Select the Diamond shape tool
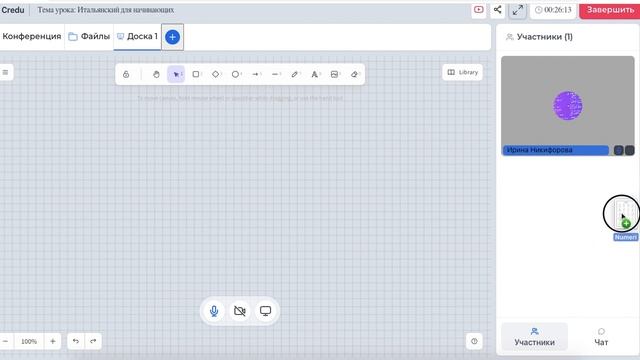 [216, 74]
